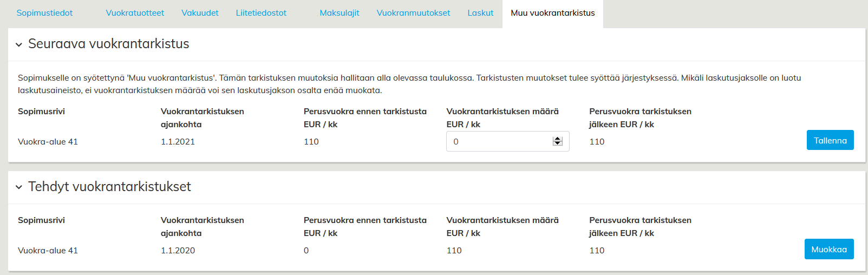This screenshot has width=868, height=275.
Task: Click the Tallenna button
Action: pos(830,140)
